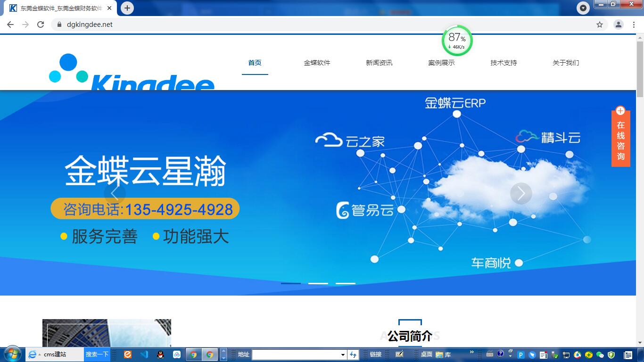The height and width of the screenshot is (362, 644).
Task: Expand taskbar address dropdown arrow
Action: pyautogui.click(x=343, y=354)
